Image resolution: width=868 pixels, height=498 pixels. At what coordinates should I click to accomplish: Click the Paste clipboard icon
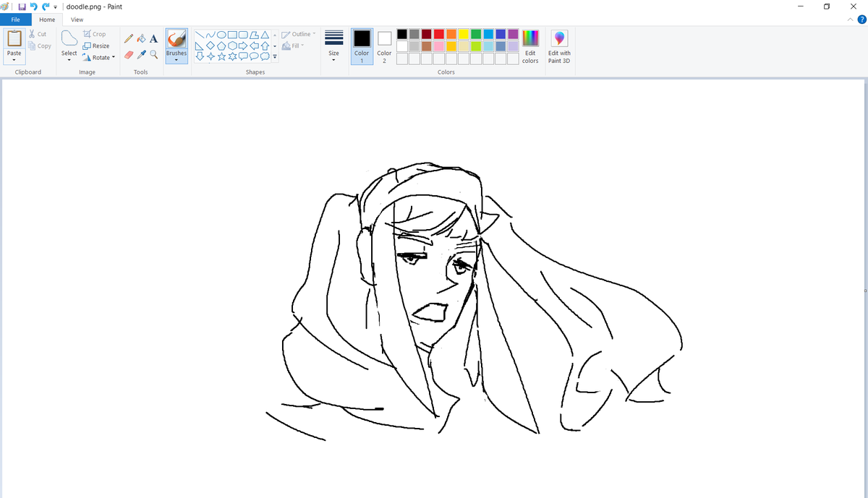[14, 39]
